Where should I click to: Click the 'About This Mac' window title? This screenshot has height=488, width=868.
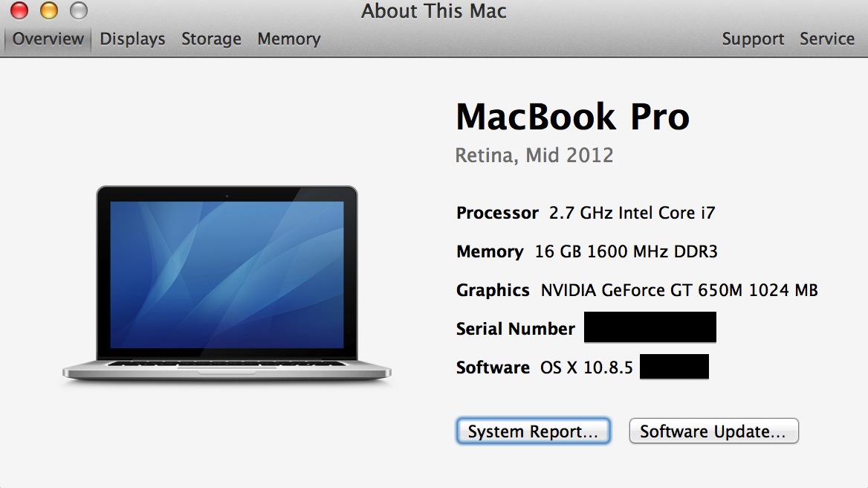(x=434, y=11)
